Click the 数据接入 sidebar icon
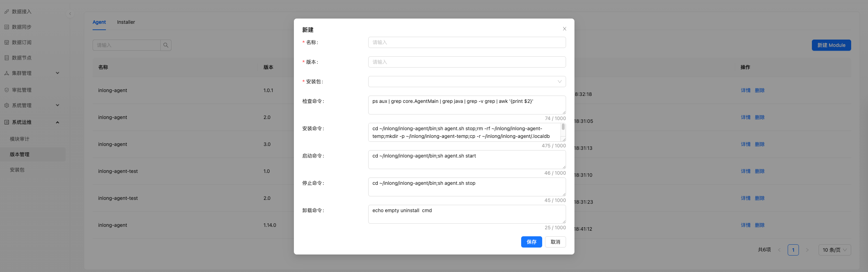The height and width of the screenshot is (272, 868). pos(7,12)
